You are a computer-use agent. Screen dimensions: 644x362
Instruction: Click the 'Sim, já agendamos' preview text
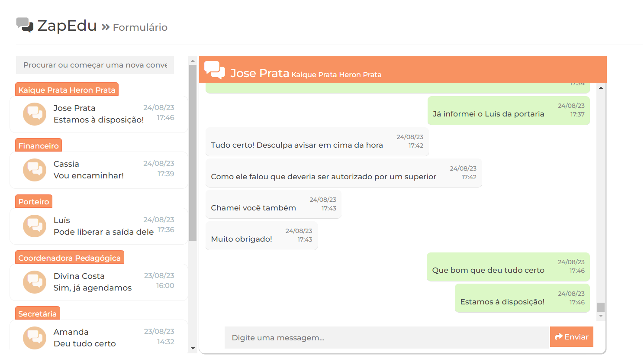click(x=93, y=288)
